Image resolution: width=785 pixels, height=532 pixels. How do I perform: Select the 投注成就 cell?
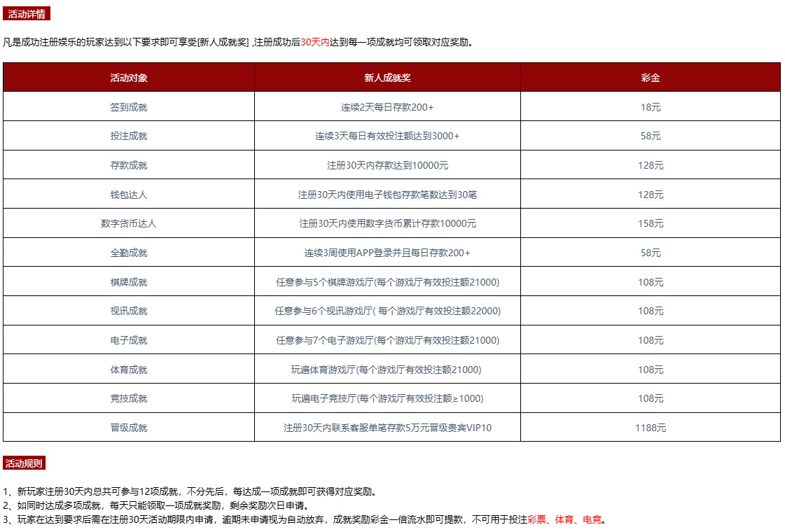tap(129, 136)
